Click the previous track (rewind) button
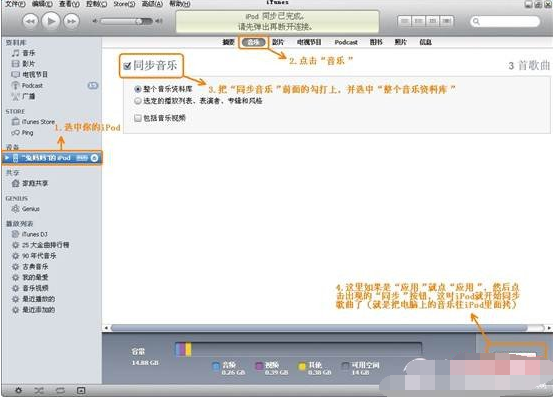This screenshot has height=398, width=553. [30, 22]
